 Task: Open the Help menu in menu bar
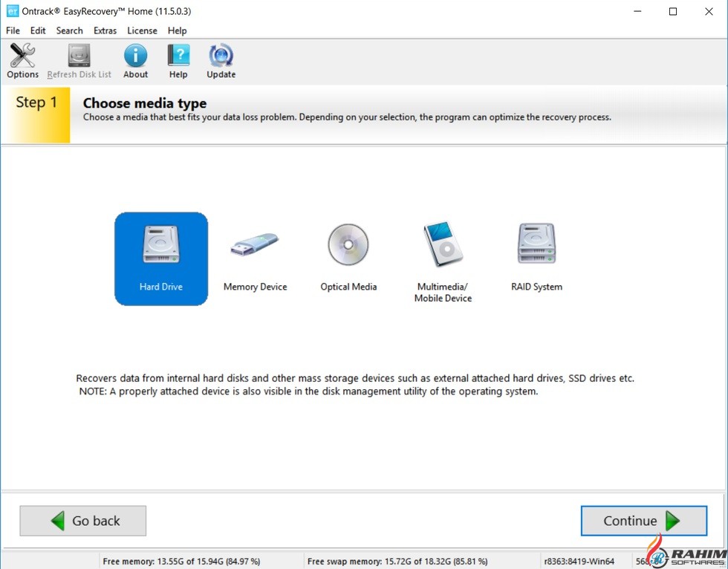178,30
